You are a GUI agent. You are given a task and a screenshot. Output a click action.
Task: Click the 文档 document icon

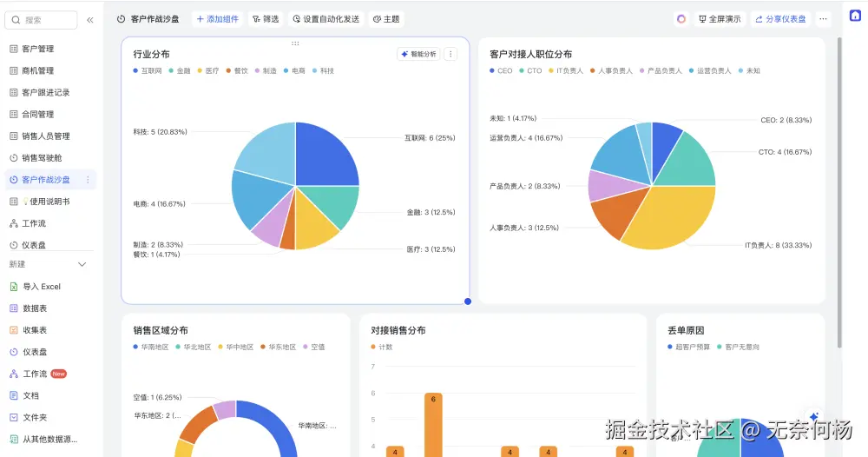click(14, 395)
